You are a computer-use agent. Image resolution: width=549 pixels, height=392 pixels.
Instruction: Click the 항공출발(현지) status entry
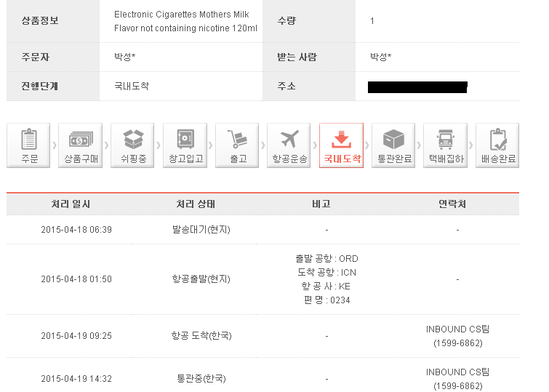click(201, 279)
